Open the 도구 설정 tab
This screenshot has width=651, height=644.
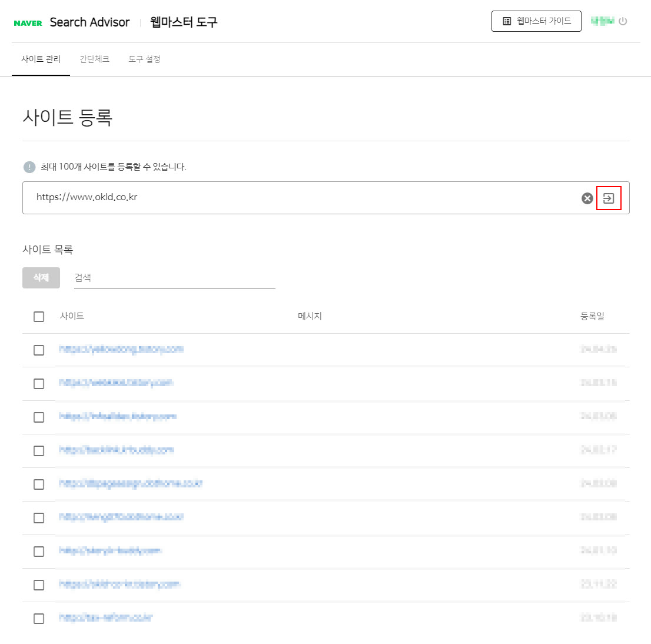[x=144, y=59]
